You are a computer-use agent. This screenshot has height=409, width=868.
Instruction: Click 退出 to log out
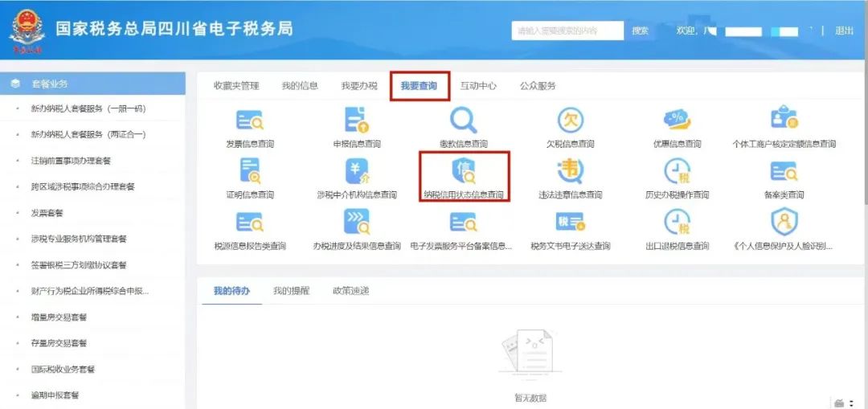844,31
